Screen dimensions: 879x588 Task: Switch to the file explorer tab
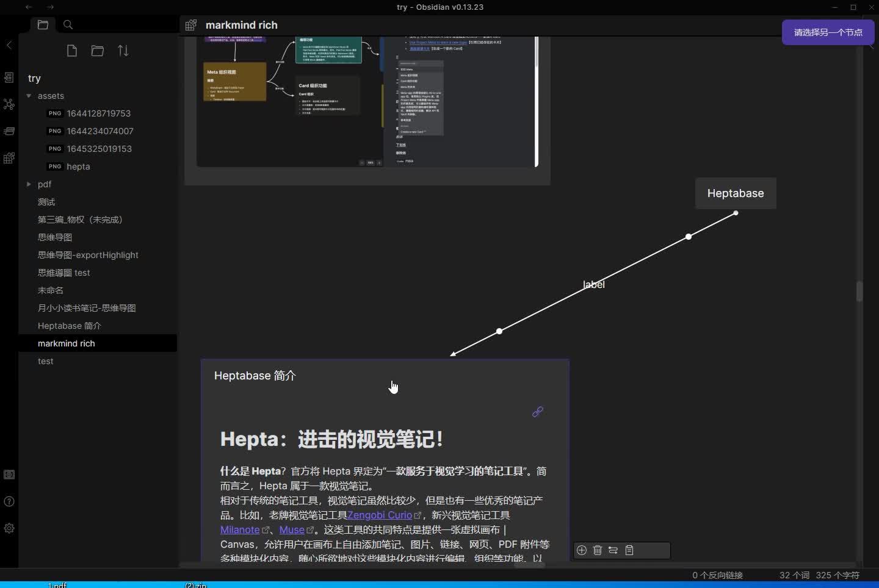(43, 25)
